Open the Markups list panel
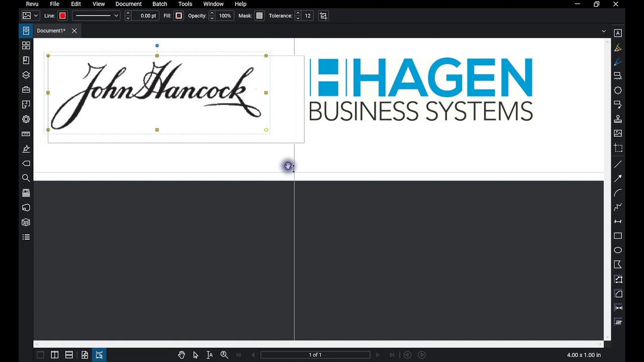Viewport: 644px width, 362px height. pos(26,237)
